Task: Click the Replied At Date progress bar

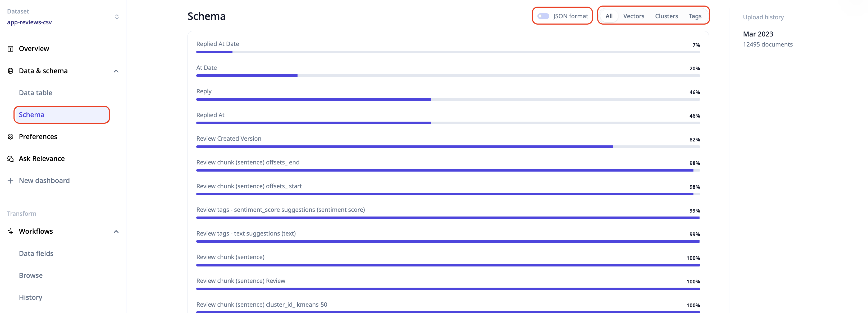Action: 448,52
